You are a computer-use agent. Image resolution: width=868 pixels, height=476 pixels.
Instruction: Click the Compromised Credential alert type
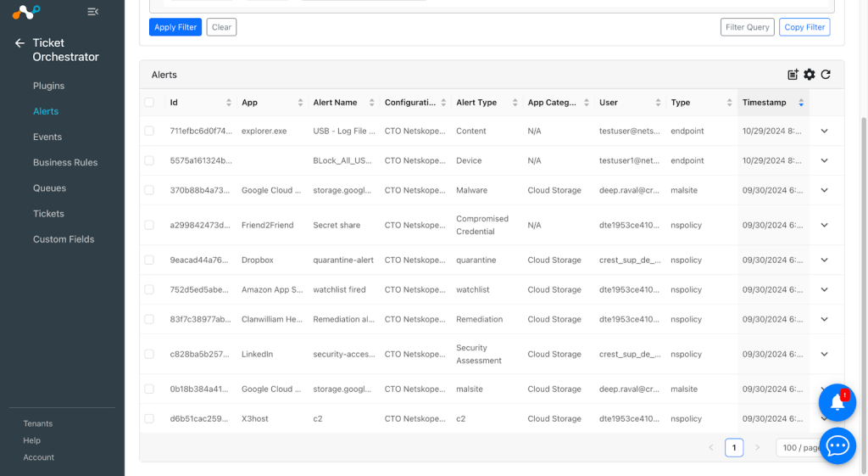(482, 225)
